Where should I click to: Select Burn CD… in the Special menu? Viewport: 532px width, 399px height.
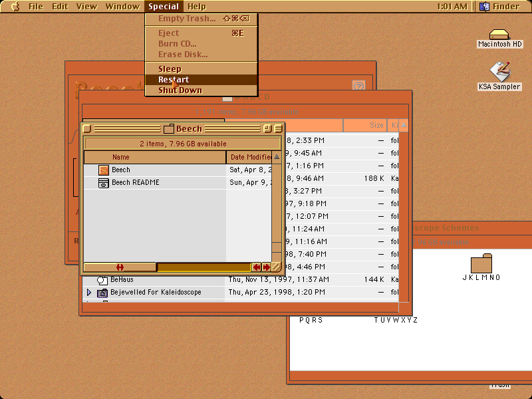tap(201, 43)
